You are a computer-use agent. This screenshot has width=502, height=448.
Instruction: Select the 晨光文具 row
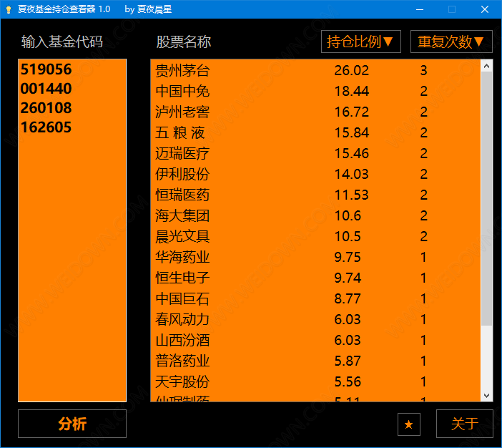(x=315, y=236)
